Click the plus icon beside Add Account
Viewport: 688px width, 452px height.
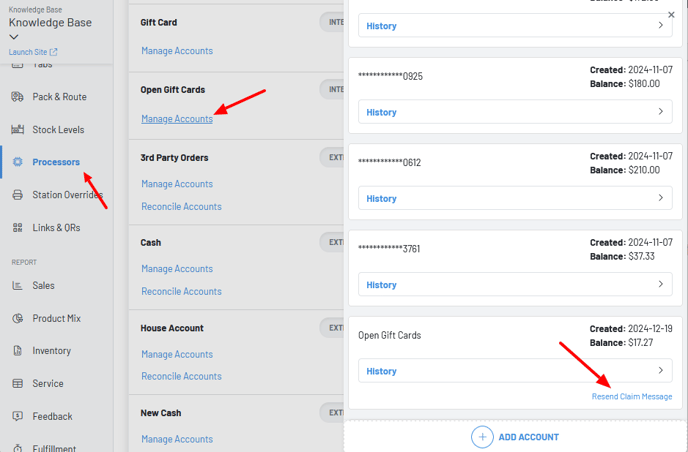(x=482, y=437)
